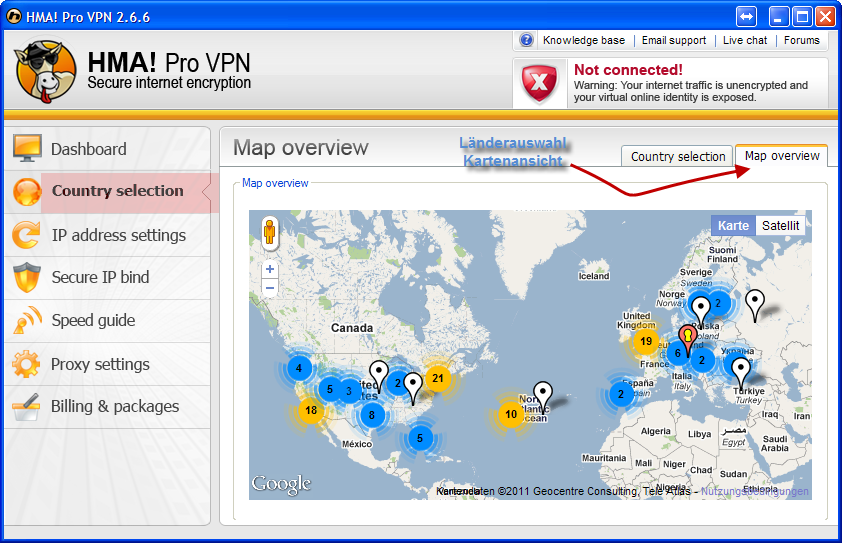Click the Street View pegman icon
Viewport: 842px width, 543px height.
coord(270,233)
